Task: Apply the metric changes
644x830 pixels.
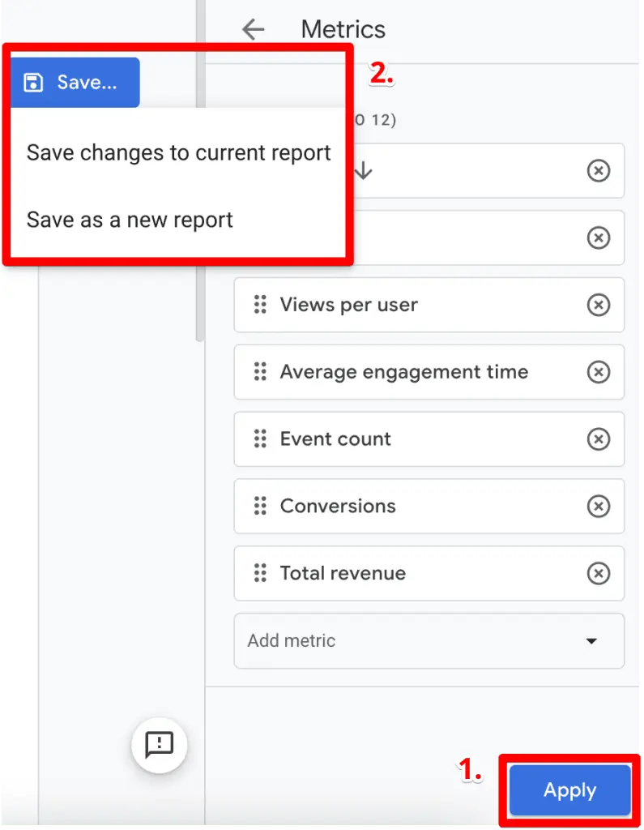Action: [569, 789]
